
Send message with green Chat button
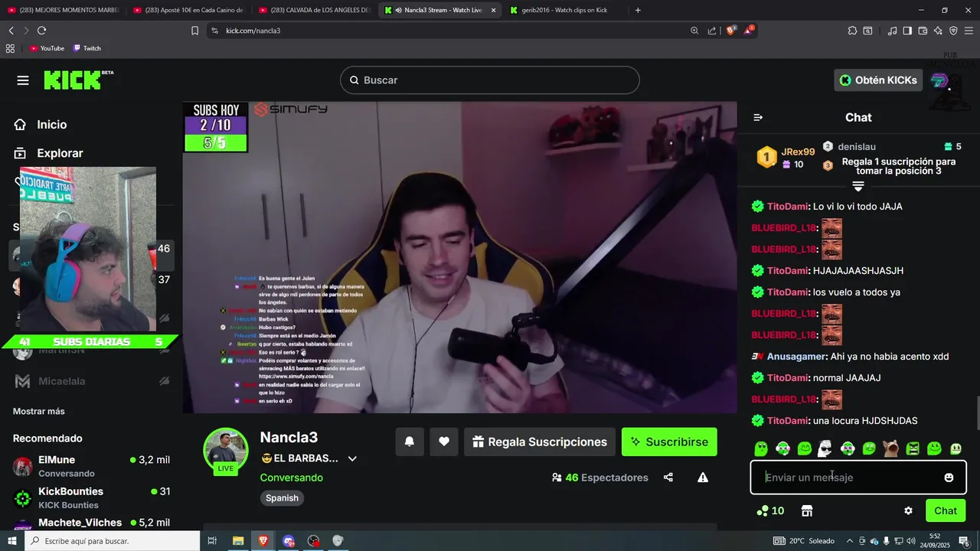[x=946, y=510]
